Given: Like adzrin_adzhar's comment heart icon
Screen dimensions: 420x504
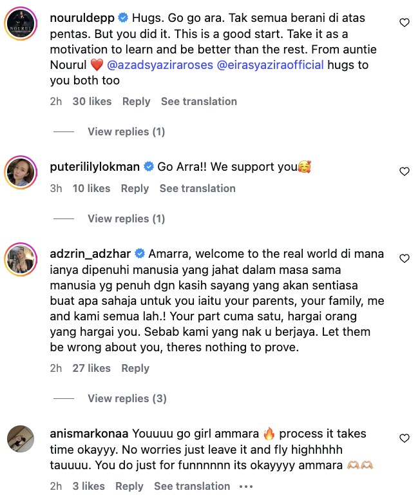Looking at the screenshot, I should [x=405, y=258].
